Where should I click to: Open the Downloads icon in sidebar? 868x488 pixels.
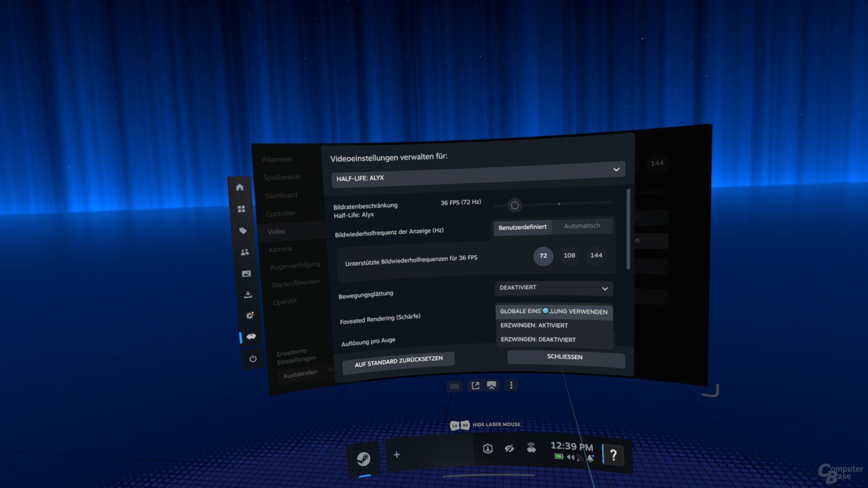pyautogui.click(x=248, y=295)
